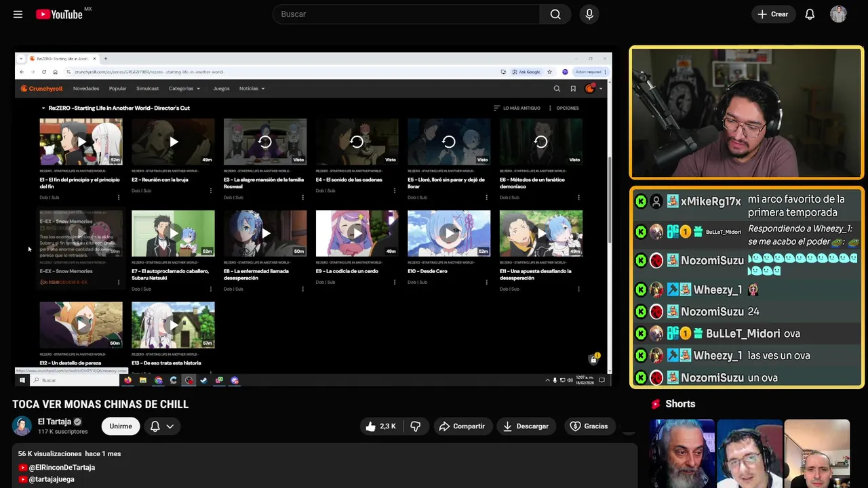The width and height of the screenshot is (868, 488).
Task: Select the Popular menu item in Crunchyroll
Action: pyautogui.click(x=118, y=89)
